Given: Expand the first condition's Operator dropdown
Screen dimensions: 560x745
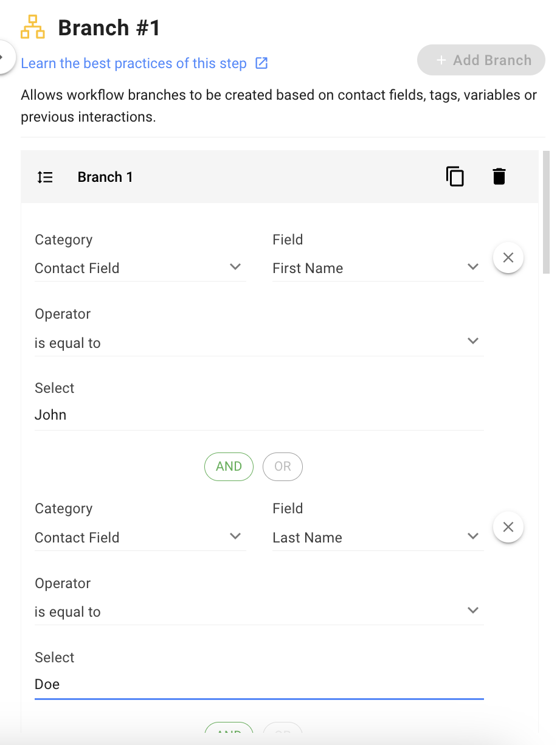Looking at the screenshot, I should pyautogui.click(x=258, y=343).
